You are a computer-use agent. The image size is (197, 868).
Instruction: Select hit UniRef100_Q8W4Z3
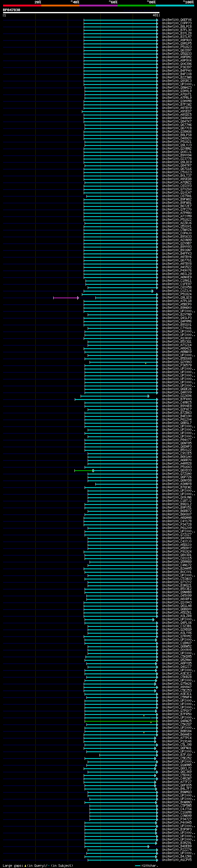click(176, 88)
